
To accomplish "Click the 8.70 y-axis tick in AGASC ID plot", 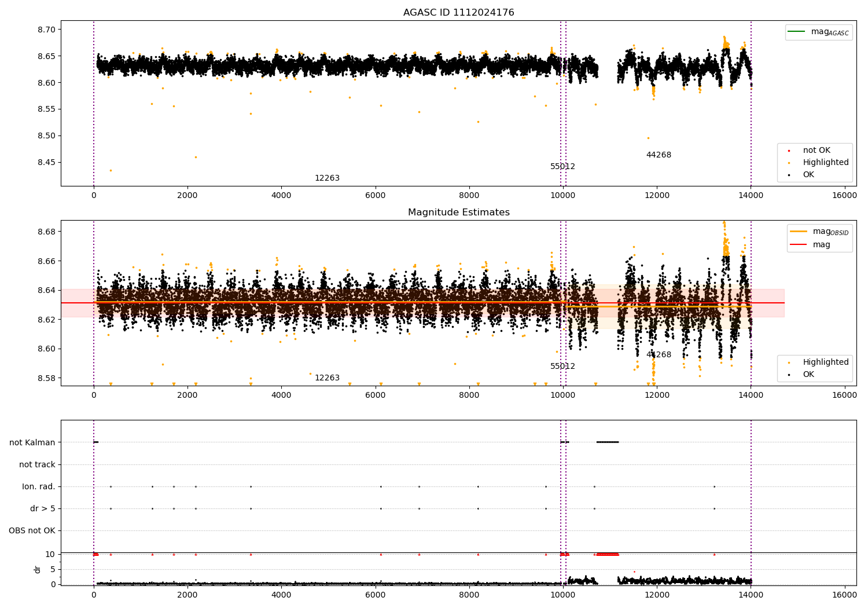I will coord(46,30).
